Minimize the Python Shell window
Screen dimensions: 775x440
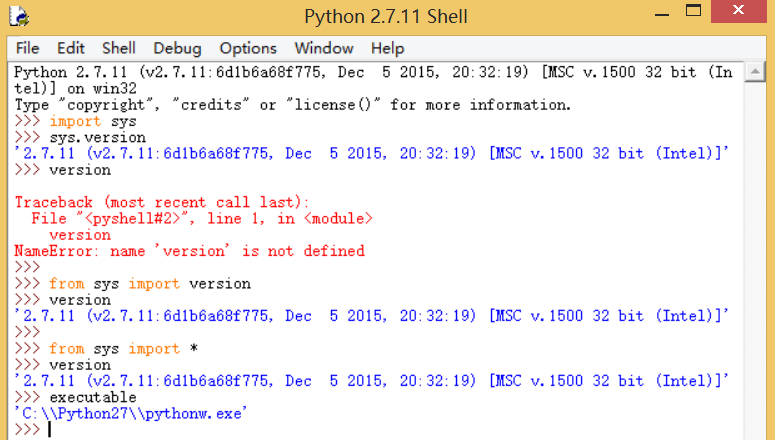pyautogui.click(x=662, y=15)
